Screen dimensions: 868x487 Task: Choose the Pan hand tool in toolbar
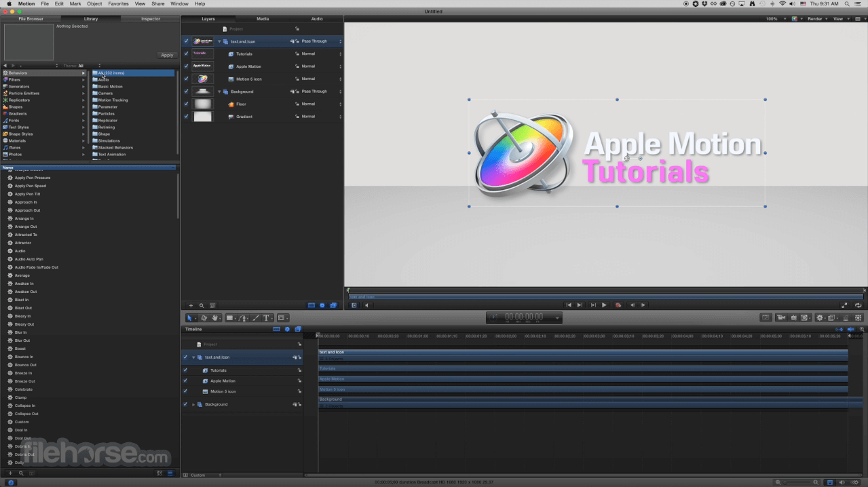tap(215, 317)
